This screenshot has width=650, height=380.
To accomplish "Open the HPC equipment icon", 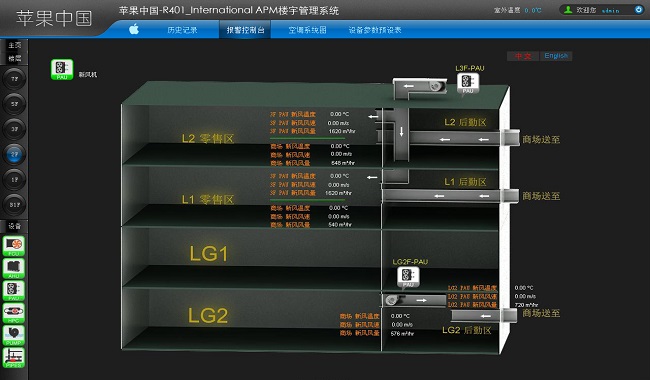I will tap(14, 313).
